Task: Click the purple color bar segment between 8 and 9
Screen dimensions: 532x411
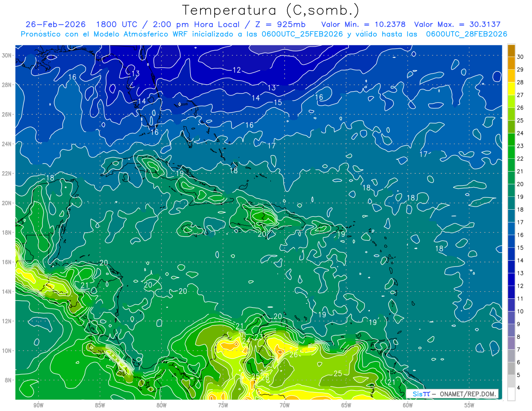Action: [x=511, y=331]
